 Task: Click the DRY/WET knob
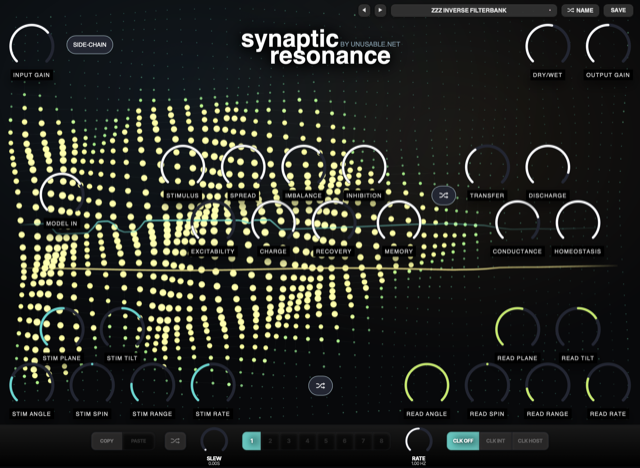pyautogui.click(x=547, y=46)
